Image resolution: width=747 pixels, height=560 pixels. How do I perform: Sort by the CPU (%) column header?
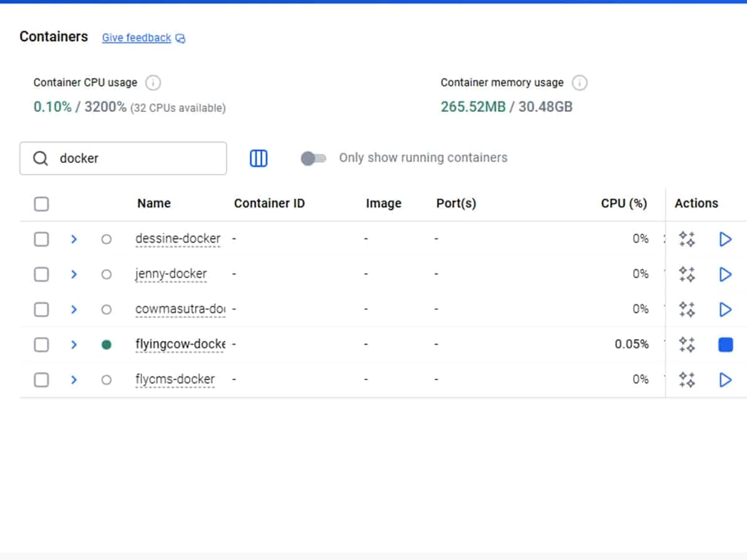(624, 203)
